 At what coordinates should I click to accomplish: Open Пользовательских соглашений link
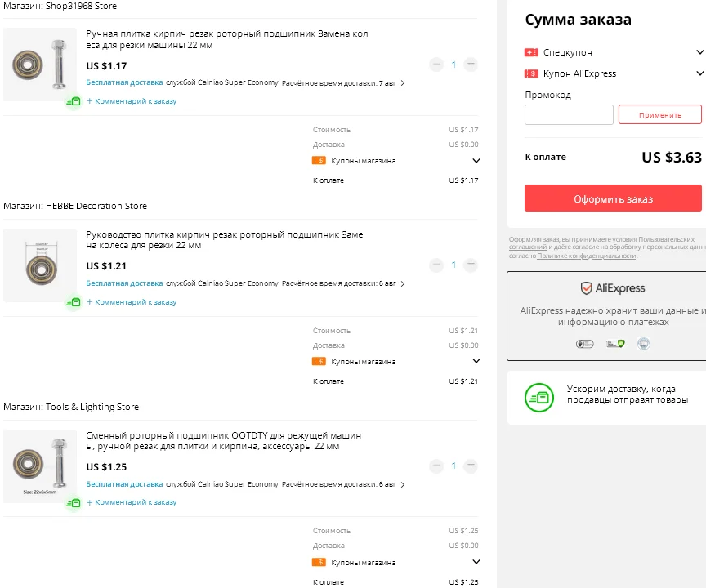666,239
